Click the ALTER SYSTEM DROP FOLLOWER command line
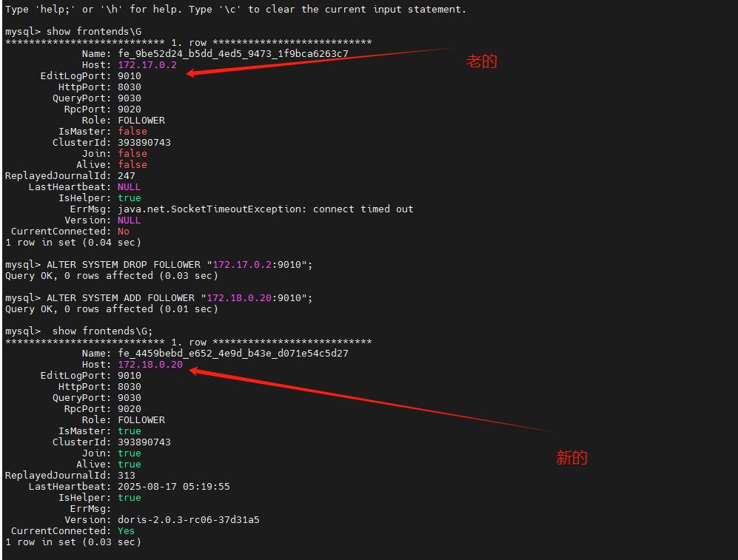738x560 pixels. click(179, 265)
